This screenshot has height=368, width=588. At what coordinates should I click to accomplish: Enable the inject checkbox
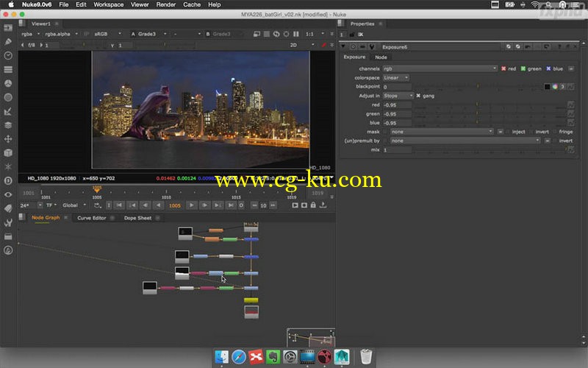pos(508,132)
